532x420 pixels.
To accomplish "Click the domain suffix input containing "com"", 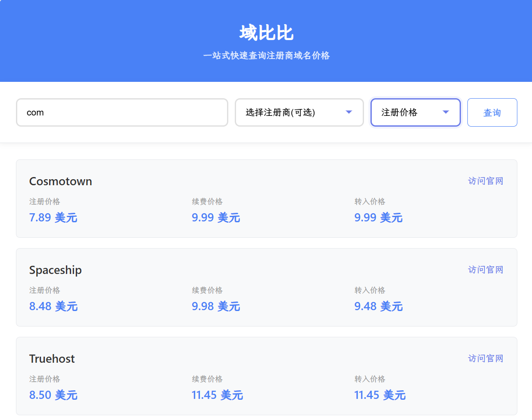I will [x=122, y=112].
